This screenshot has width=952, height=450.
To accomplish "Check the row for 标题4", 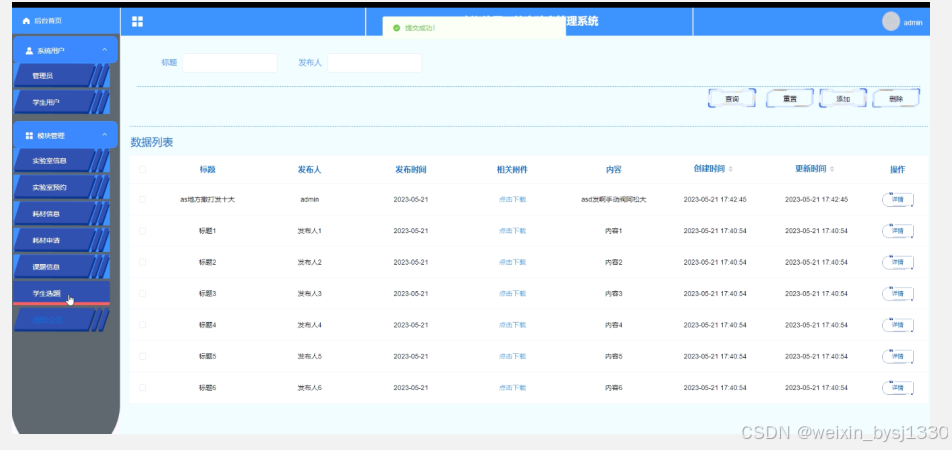I will pos(142,325).
